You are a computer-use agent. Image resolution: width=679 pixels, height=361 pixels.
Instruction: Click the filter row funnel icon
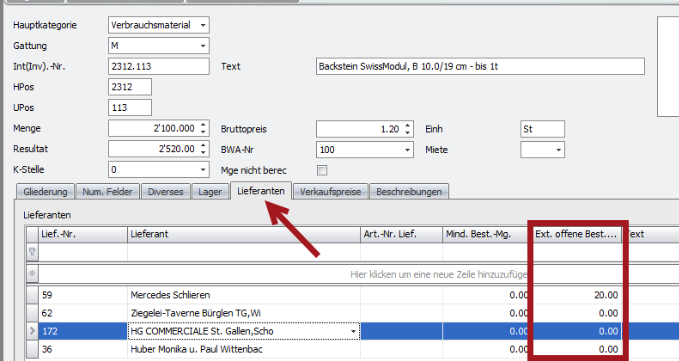tap(32, 252)
